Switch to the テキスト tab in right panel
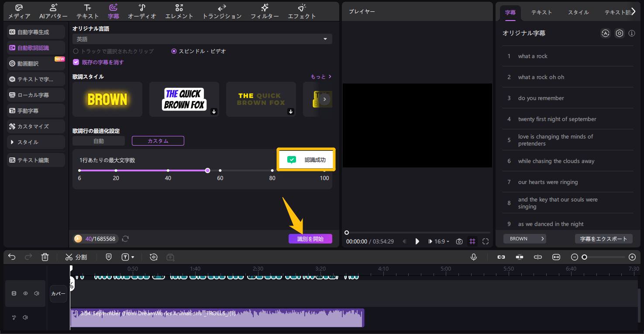Image resolution: width=644 pixels, height=334 pixels. point(541,12)
